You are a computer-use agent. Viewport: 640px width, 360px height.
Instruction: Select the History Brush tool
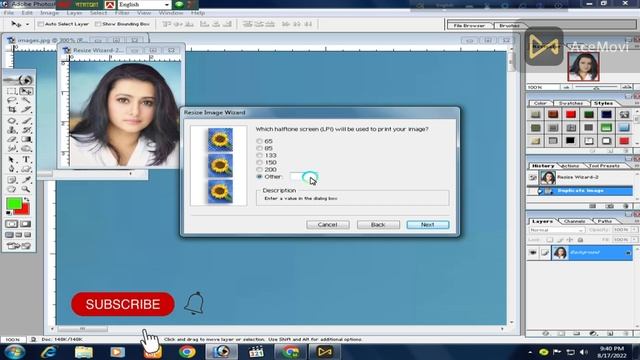(26, 130)
